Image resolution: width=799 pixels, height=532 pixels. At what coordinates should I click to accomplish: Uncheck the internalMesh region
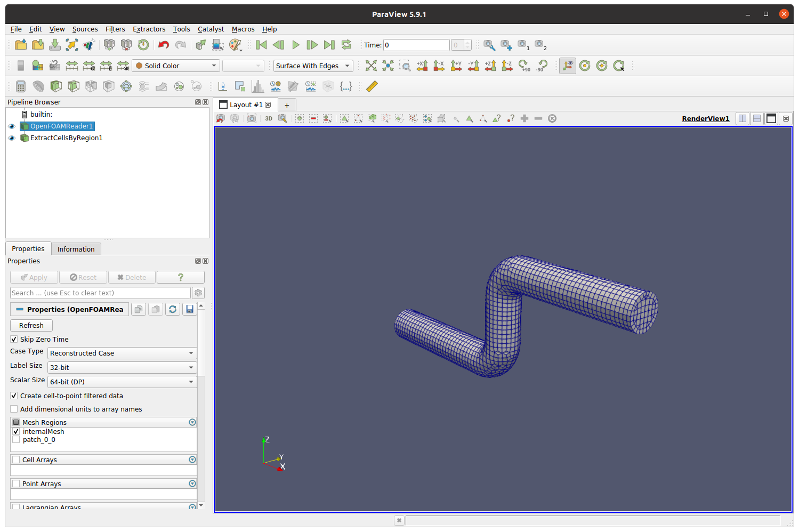16,431
